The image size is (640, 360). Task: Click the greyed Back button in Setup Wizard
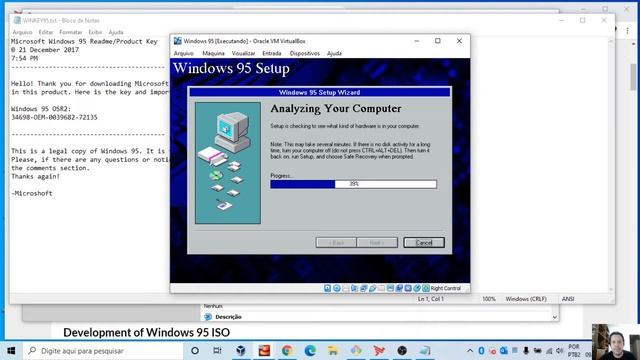pyautogui.click(x=336, y=242)
